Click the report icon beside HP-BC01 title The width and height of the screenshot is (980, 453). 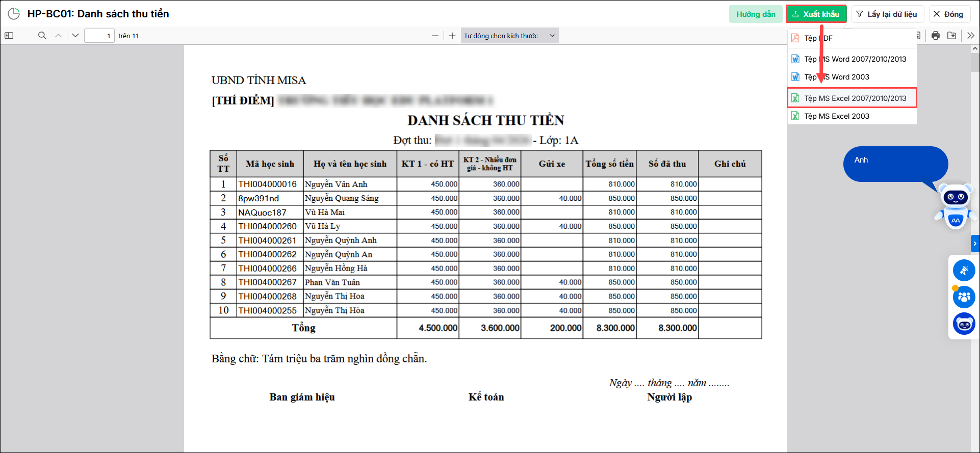point(14,14)
